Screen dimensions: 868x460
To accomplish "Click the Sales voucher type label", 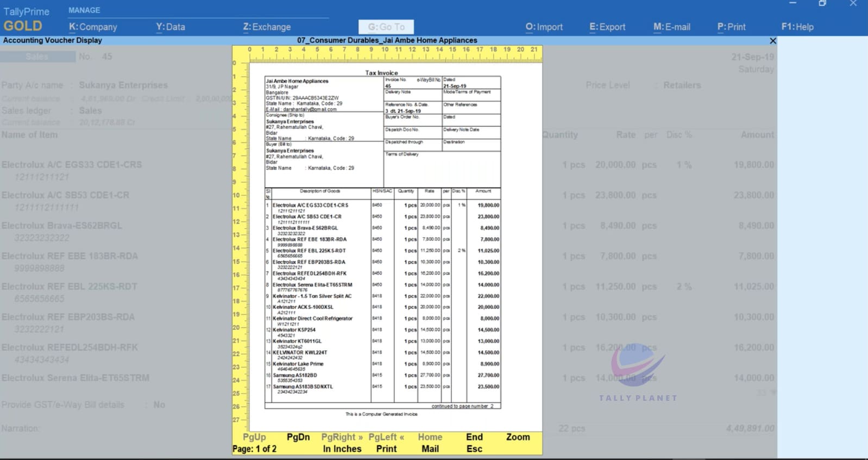I will tap(37, 57).
